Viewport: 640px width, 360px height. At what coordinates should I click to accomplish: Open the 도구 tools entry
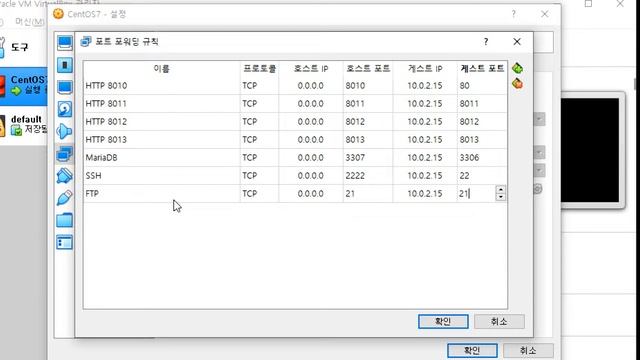[x=19, y=47]
